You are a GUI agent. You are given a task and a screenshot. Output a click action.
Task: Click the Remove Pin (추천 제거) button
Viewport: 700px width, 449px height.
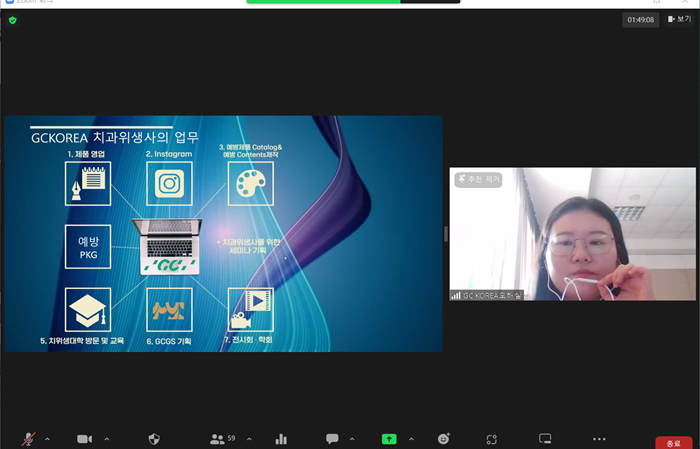(478, 179)
